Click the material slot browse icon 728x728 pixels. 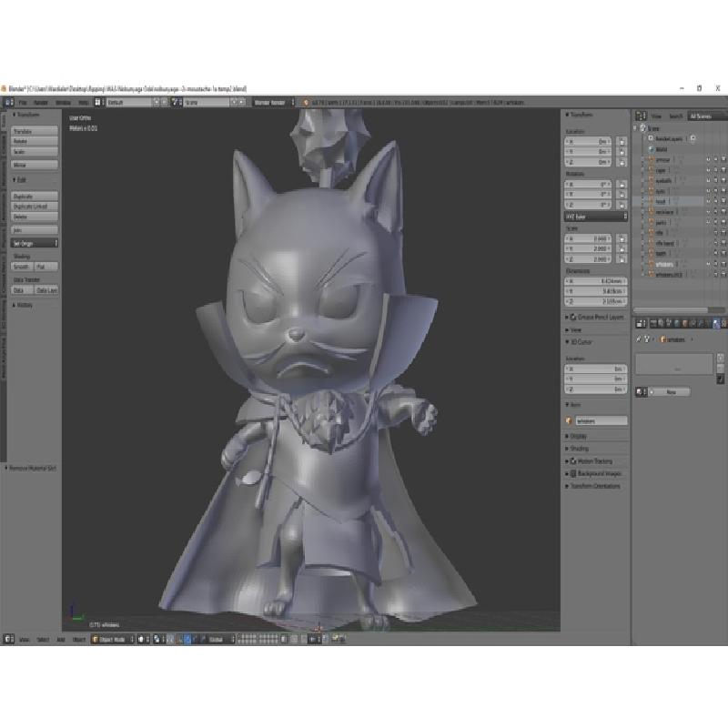[642, 391]
